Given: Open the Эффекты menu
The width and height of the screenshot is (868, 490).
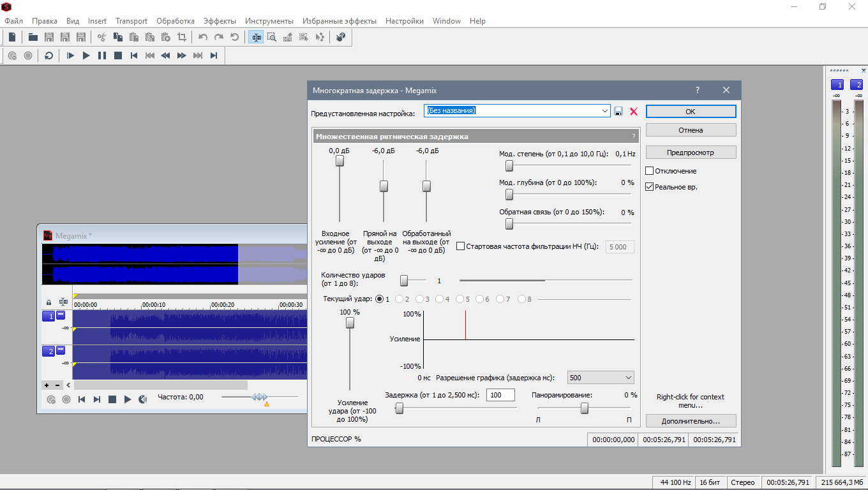Looking at the screenshot, I should 220,21.
